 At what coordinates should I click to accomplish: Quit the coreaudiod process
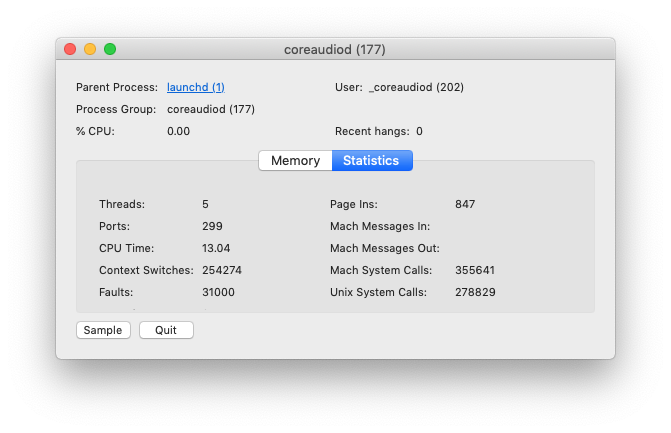[x=166, y=330]
